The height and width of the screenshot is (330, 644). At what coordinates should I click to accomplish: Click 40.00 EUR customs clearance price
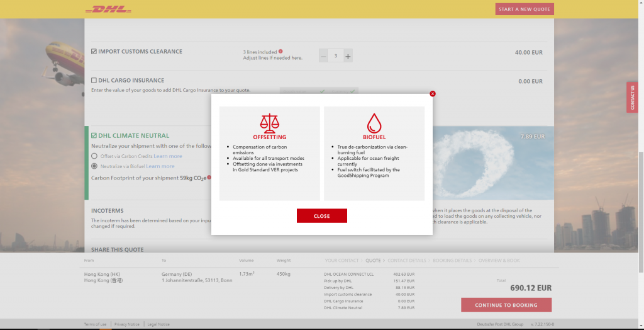(528, 53)
